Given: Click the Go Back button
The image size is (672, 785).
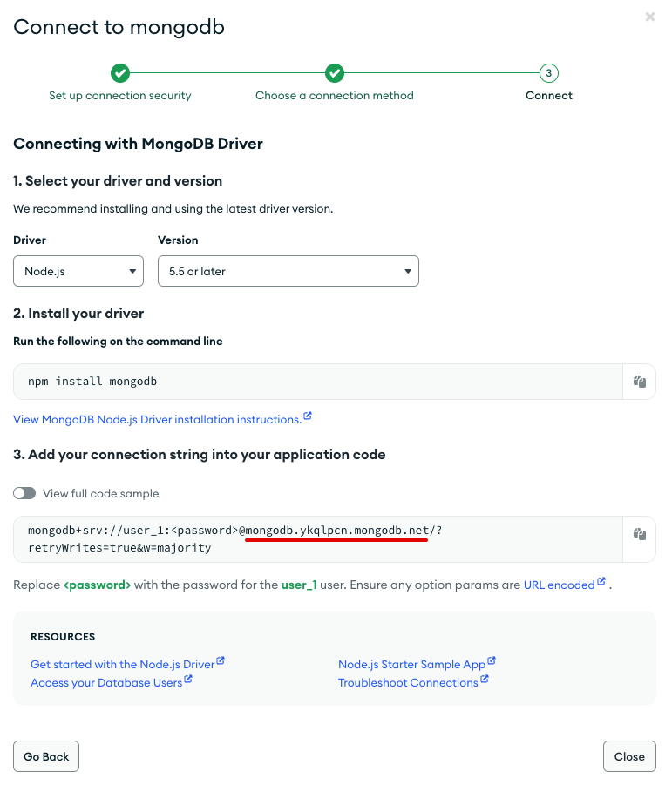Looking at the screenshot, I should pos(45,755).
